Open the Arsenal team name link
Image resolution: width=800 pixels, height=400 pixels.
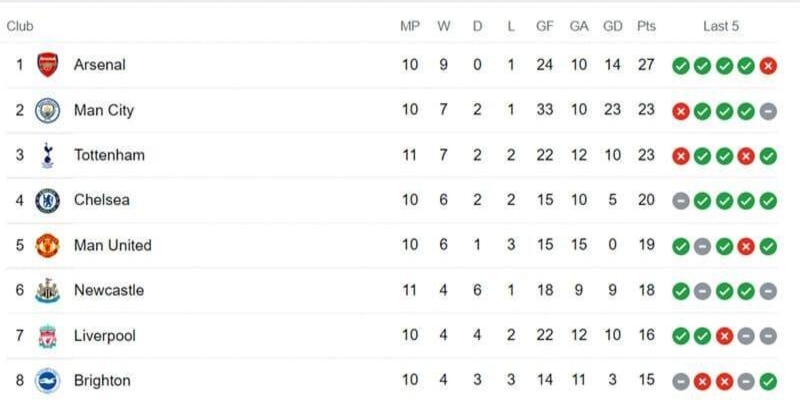point(99,65)
